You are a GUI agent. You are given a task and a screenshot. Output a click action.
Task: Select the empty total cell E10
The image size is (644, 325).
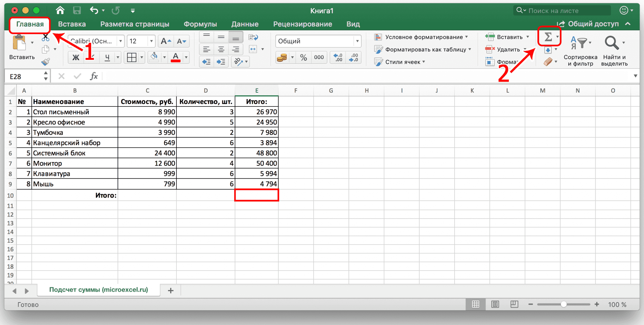click(x=257, y=195)
